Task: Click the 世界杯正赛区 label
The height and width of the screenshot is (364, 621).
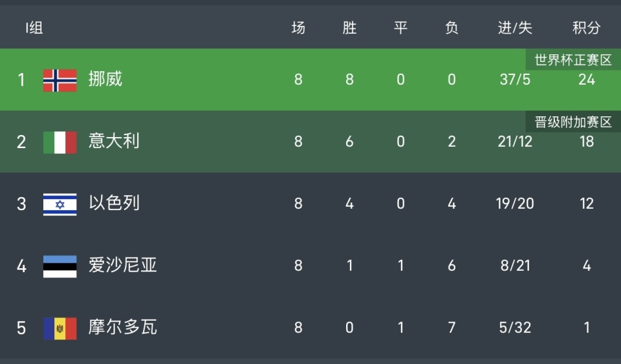Action: click(x=572, y=60)
